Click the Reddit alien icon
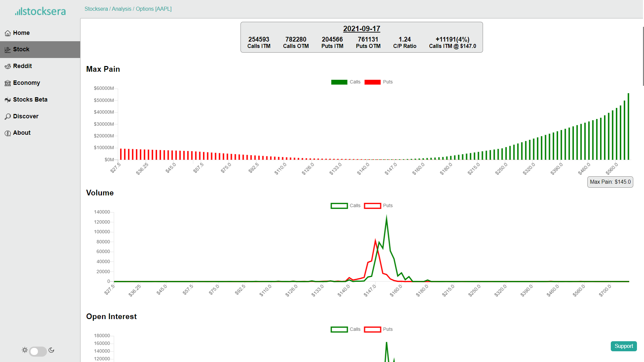Image resolution: width=644 pixels, height=362 pixels. coord(8,66)
